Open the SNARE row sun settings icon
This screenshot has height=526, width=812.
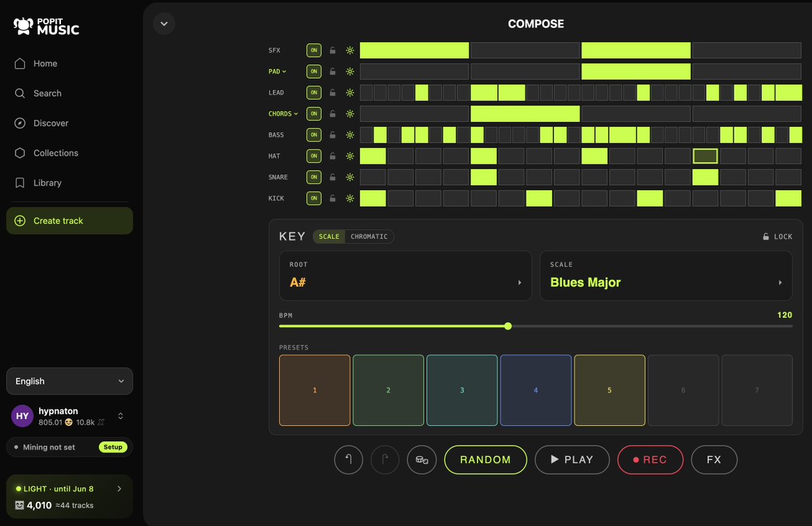coord(350,177)
